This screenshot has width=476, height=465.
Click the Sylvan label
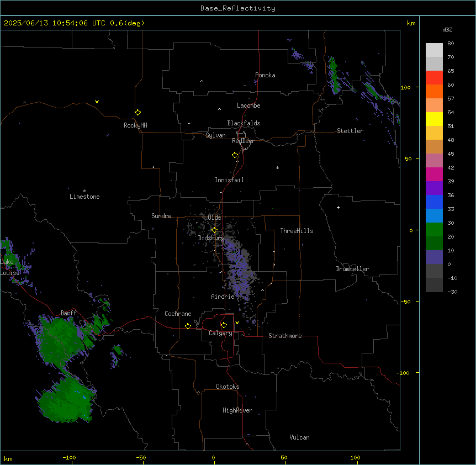click(215, 135)
